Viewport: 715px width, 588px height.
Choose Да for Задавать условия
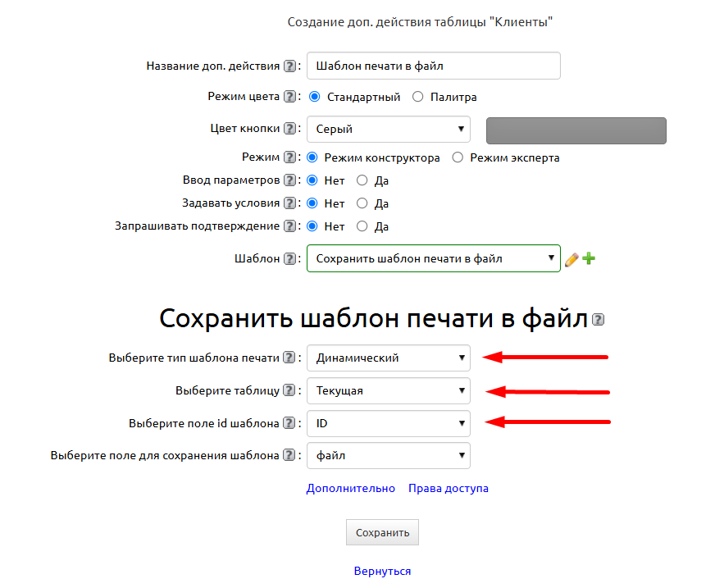(x=362, y=203)
